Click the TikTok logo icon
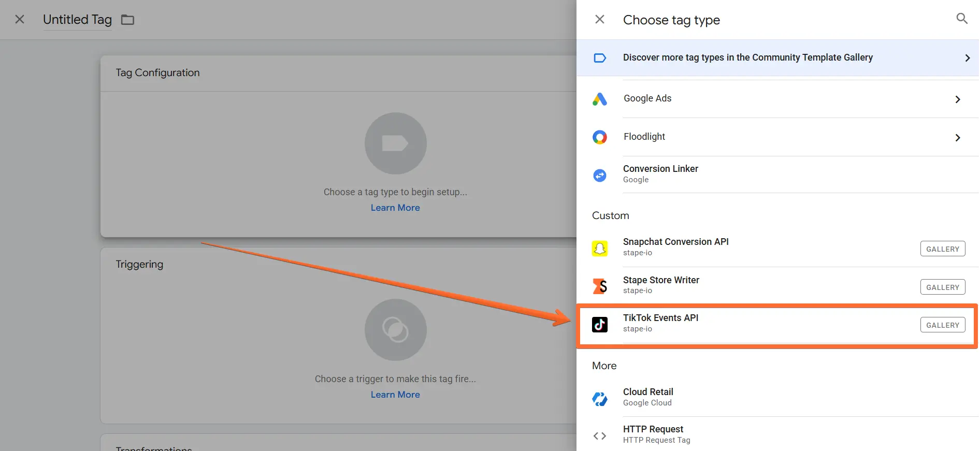 [600, 325]
